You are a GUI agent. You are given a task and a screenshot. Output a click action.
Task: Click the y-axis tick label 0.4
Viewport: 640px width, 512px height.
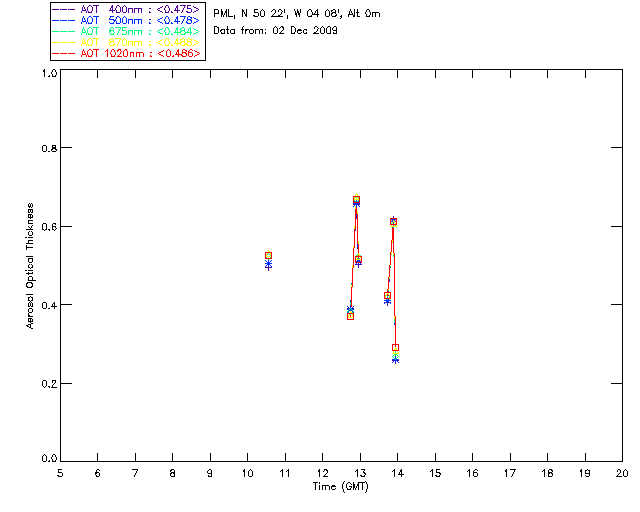[x=49, y=305]
